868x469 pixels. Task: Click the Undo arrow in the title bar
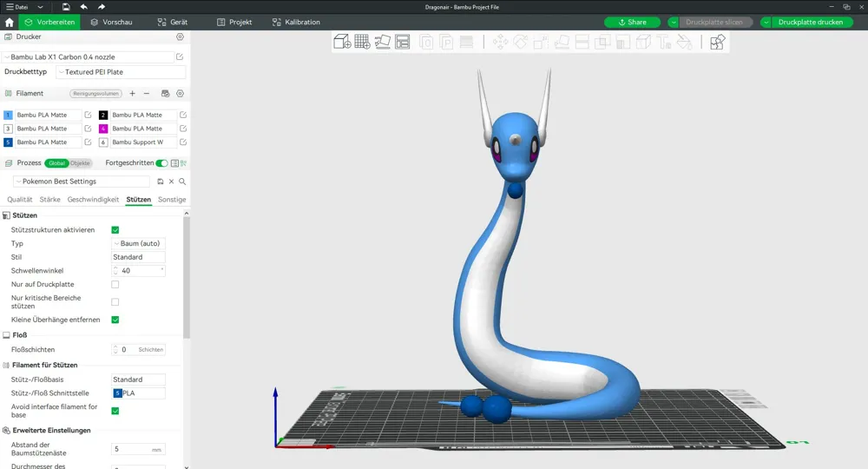tap(83, 7)
